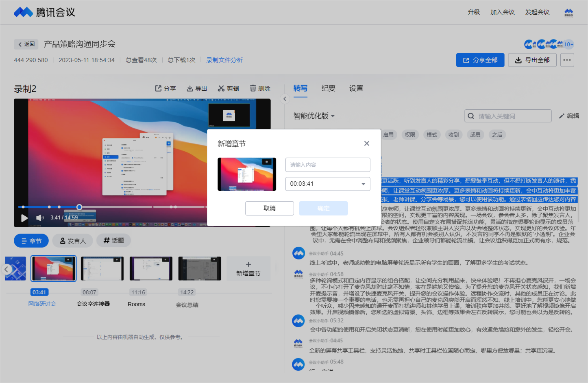
Task: Click the video progress slider handle
Action: (79, 207)
